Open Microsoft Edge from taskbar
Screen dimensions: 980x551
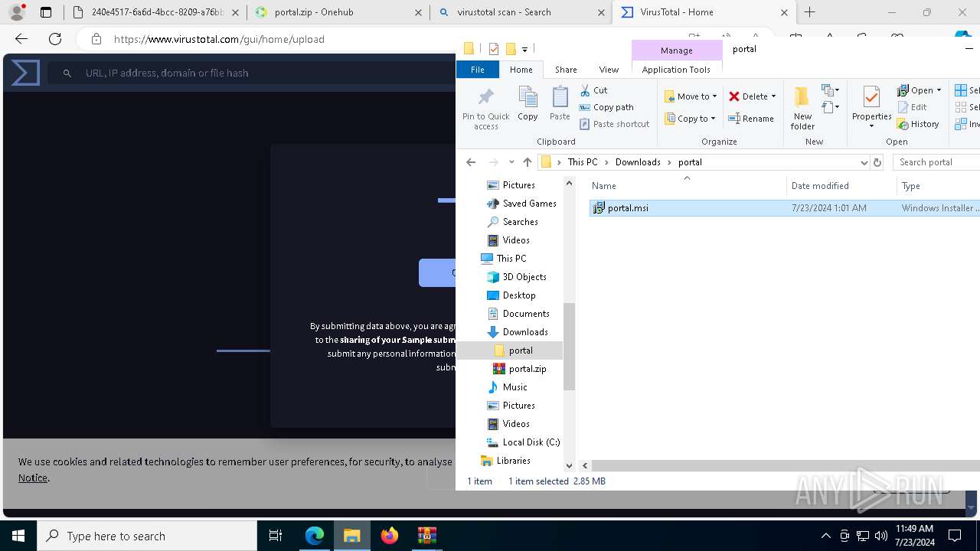[x=315, y=536]
